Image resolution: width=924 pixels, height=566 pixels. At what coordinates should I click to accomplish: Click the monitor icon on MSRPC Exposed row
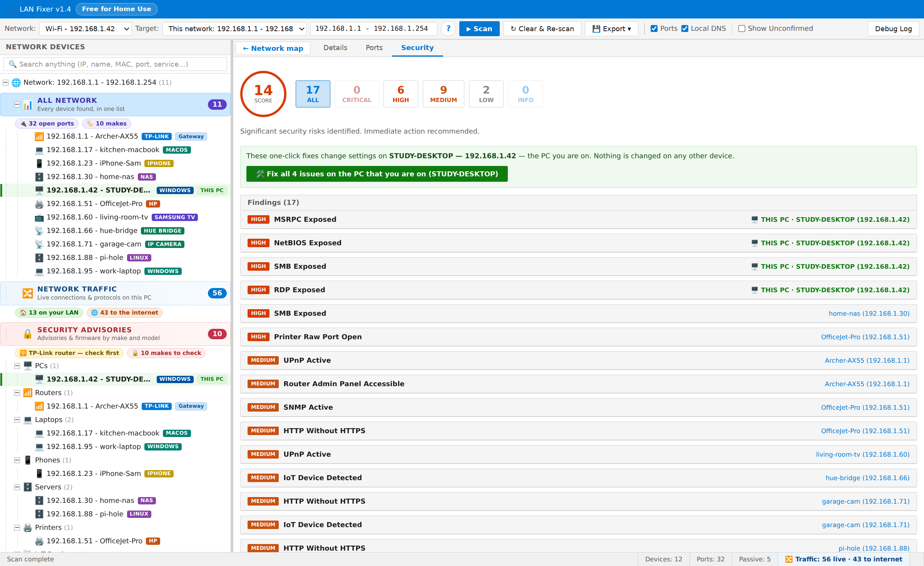click(755, 219)
